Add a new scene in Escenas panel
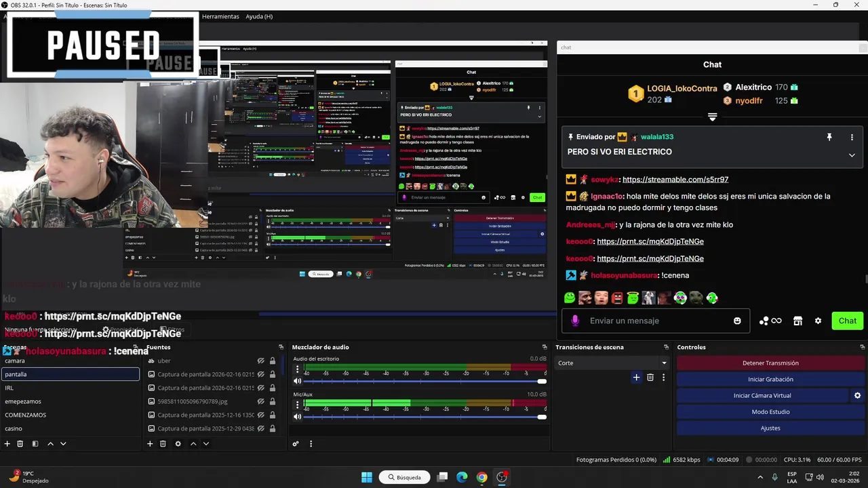Screen dimensions: 868x488 (x=7, y=444)
